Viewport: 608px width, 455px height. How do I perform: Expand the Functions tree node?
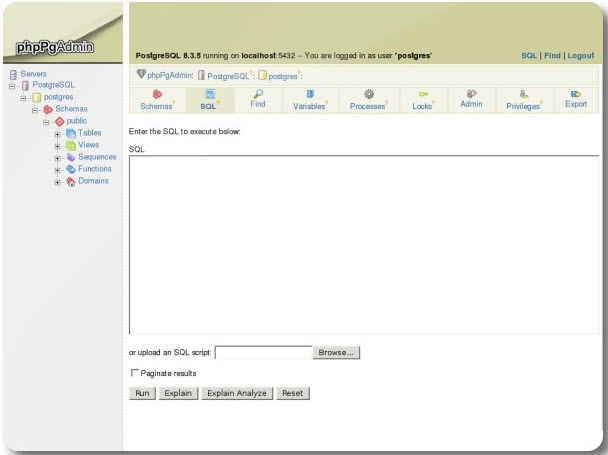click(x=58, y=170)
